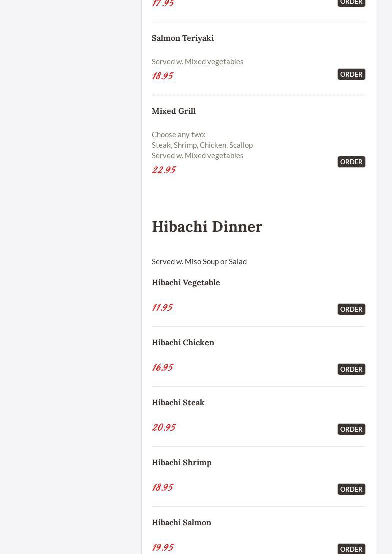The width and height of the screenshot is (392, 554).
Task: Click the Hibachi Dinner section heading
Action: coord(207,226)
